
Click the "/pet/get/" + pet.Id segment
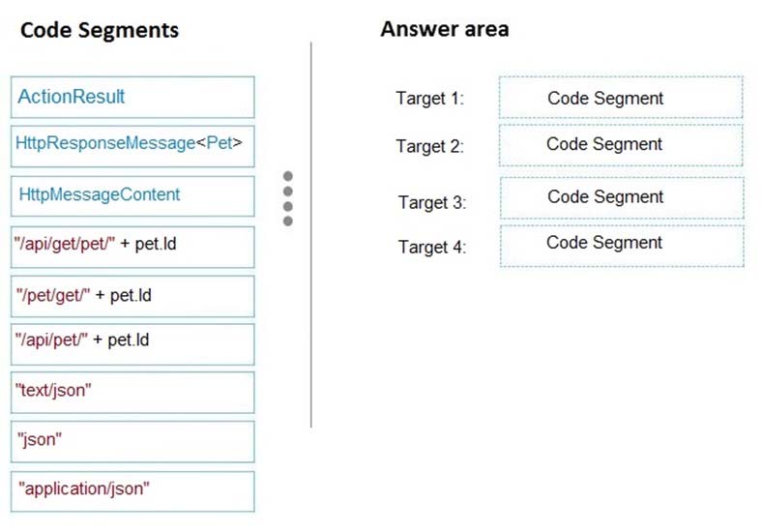point(132,297)
